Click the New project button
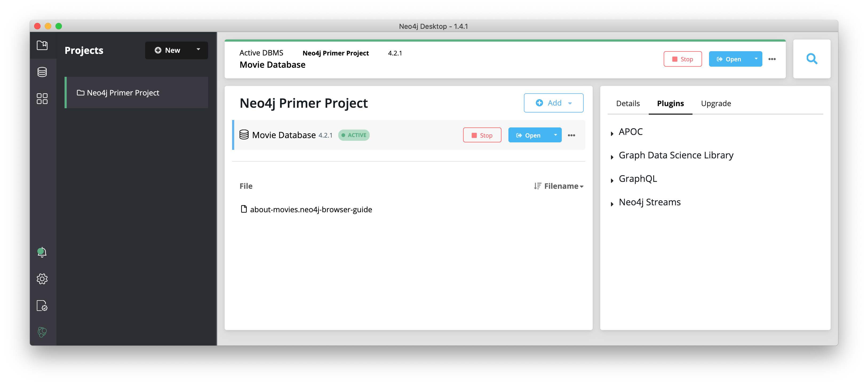 click(x=168, y=50)
